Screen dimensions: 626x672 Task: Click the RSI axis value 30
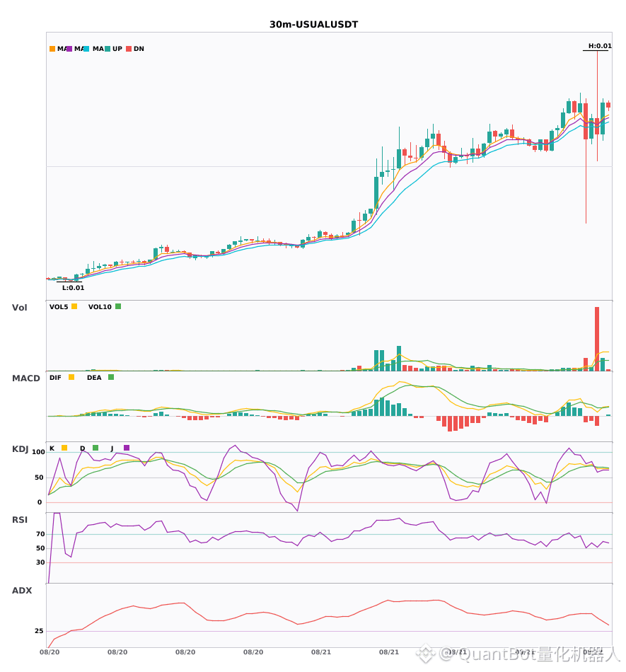pyautogui.click(x=41, y=562)
